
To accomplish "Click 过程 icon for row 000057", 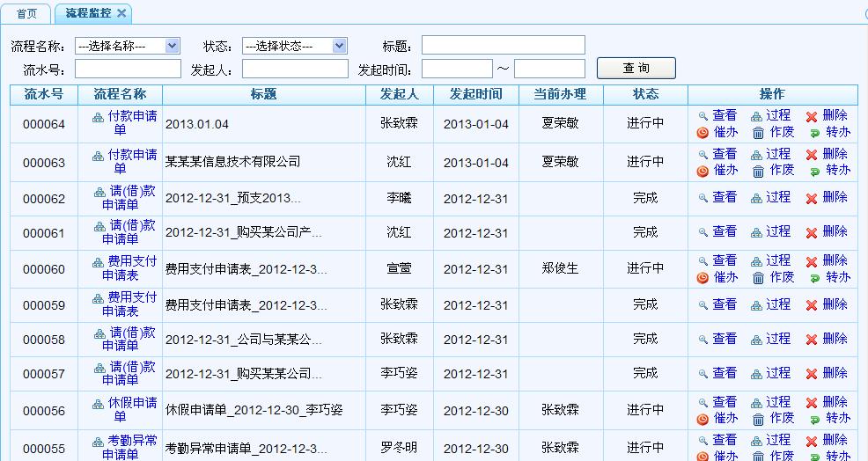I will click(756, 374).
